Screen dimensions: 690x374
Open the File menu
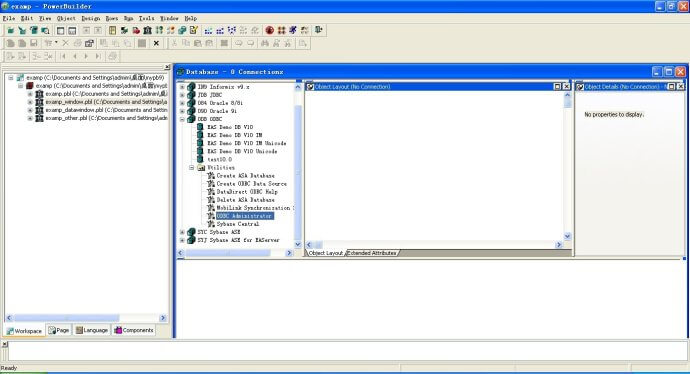[x=9, y=18]
